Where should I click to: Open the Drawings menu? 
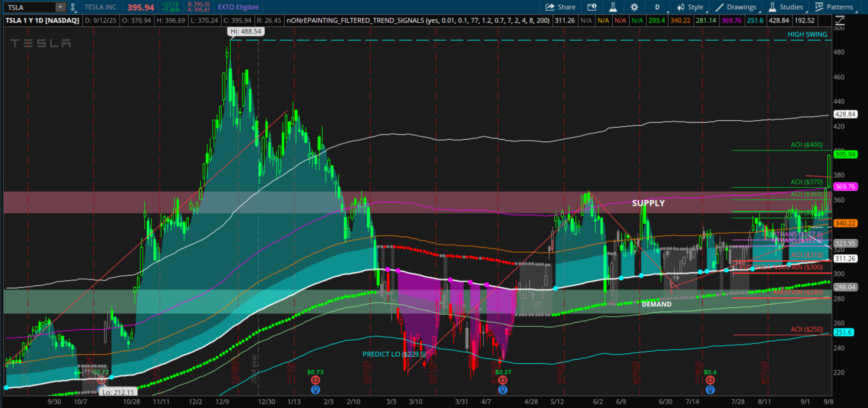(736, 7)
